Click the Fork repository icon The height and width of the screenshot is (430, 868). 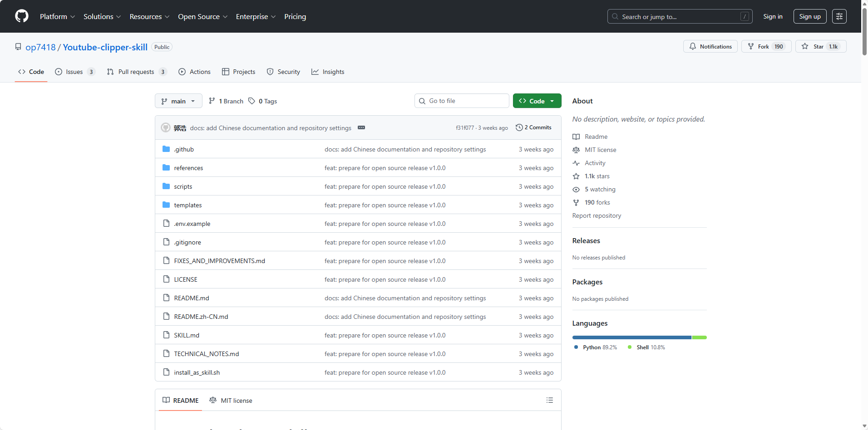pos(751,46)
